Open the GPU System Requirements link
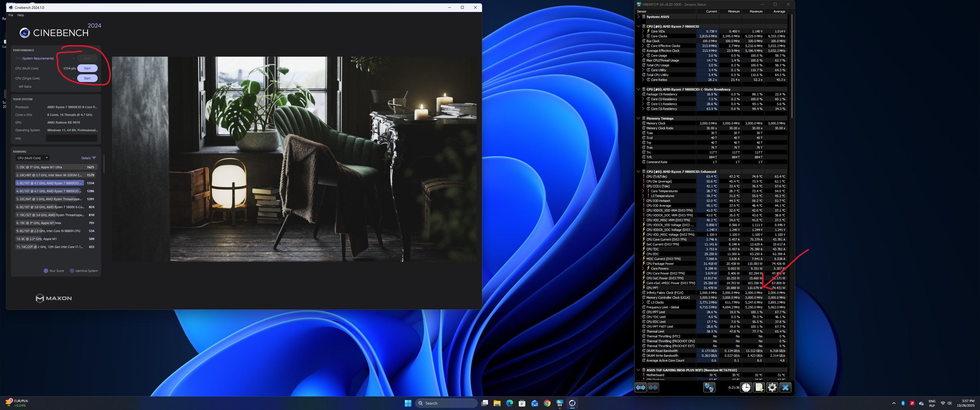Image resolution: width=980 pixels, height=410 pixels. (38, 59)
